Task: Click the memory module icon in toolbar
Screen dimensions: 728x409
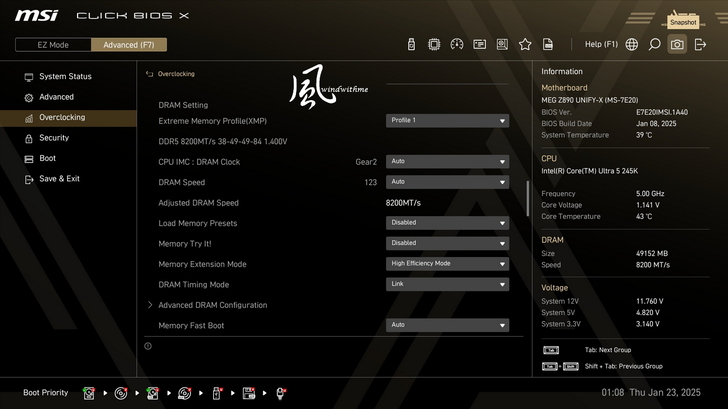Action: click(480, 44)
